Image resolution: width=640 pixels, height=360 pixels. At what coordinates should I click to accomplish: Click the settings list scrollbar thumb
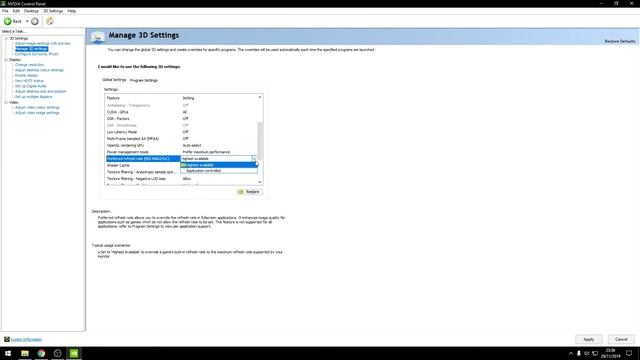[260, 141]
